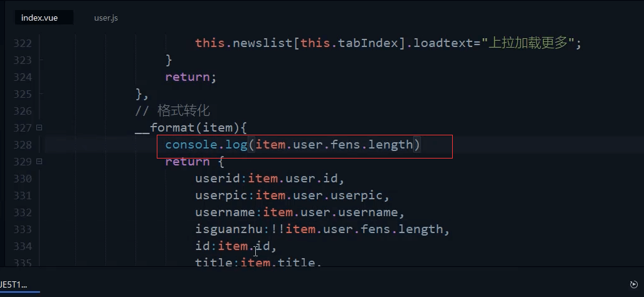This screenshot has width=644, height=297.
Task: Switch to the user.js tab
Action: (106, 18)
